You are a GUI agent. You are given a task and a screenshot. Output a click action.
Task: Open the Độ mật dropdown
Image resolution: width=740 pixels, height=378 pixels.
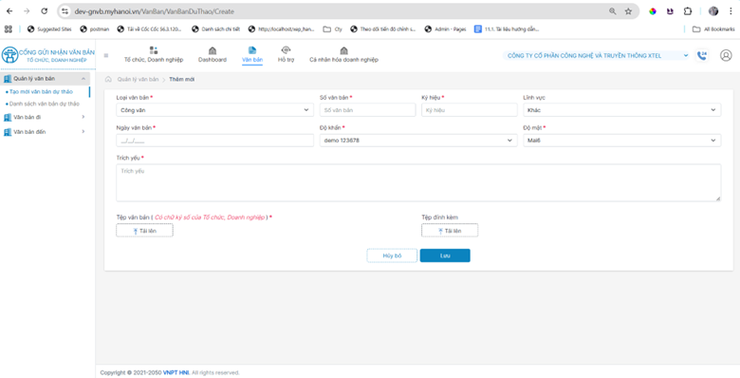coord(622,140)
